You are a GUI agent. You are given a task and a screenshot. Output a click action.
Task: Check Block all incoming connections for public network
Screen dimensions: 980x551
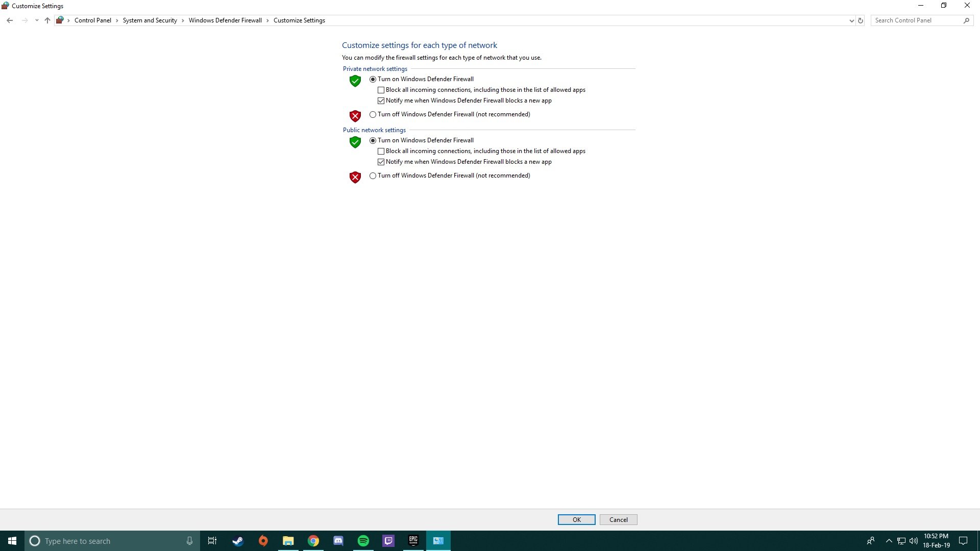coord(381,151)
